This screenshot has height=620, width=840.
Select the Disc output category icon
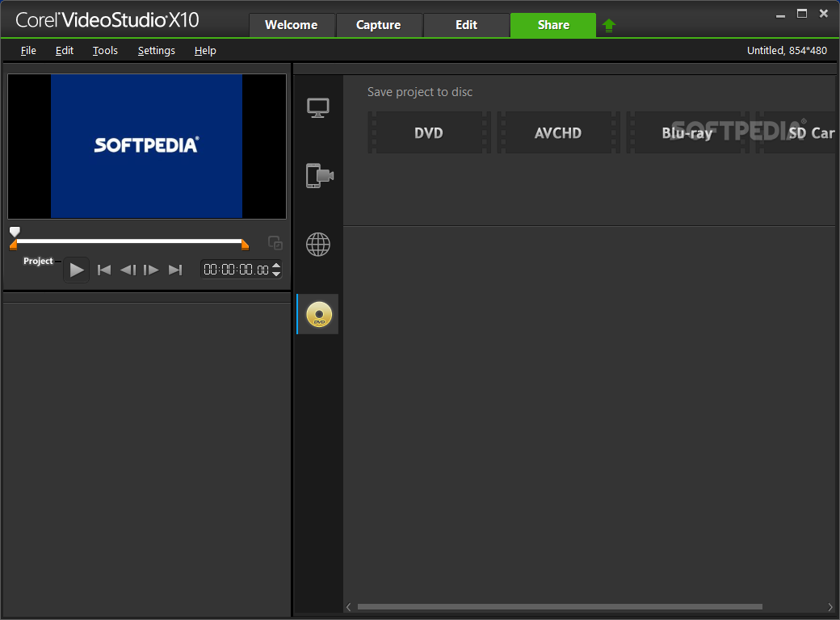pos(319,314)
